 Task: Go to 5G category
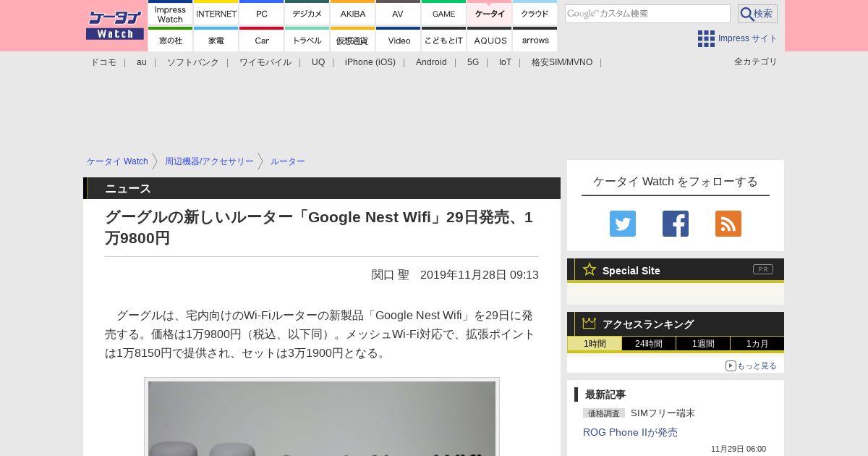[473, 62]
